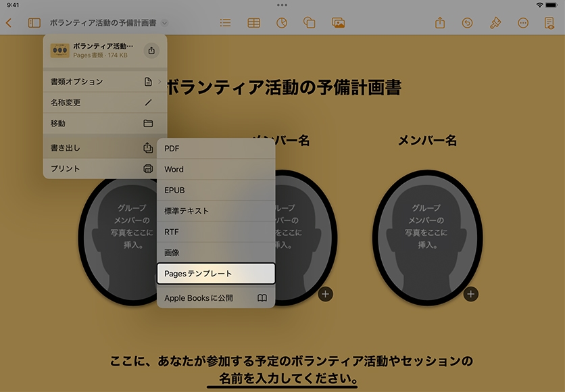
Task: Tap plus button on right member photo
Action: [471, 294]
